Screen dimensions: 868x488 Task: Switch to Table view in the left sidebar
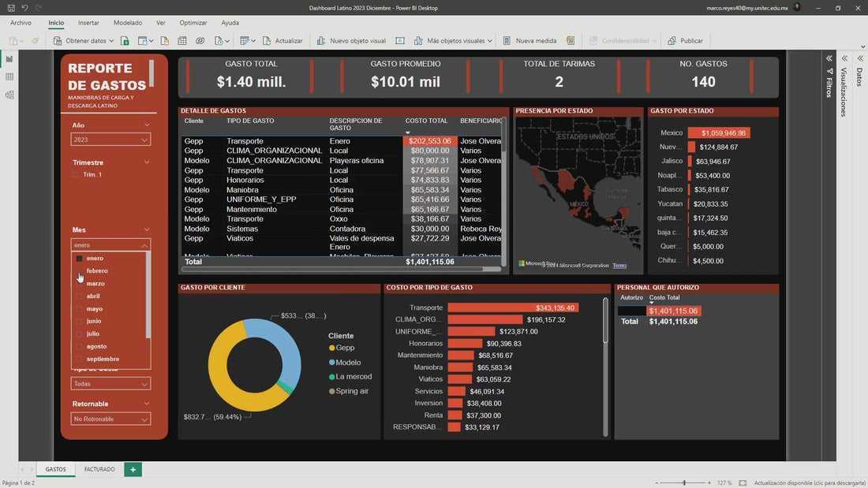[9, 76]
